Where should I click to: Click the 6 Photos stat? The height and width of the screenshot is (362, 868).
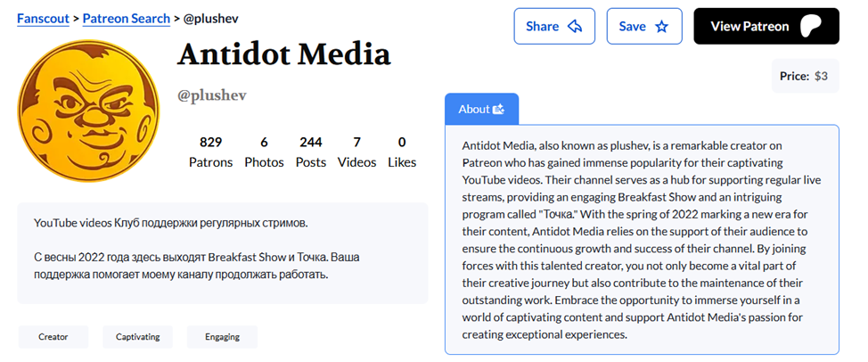tap(264, 152)
